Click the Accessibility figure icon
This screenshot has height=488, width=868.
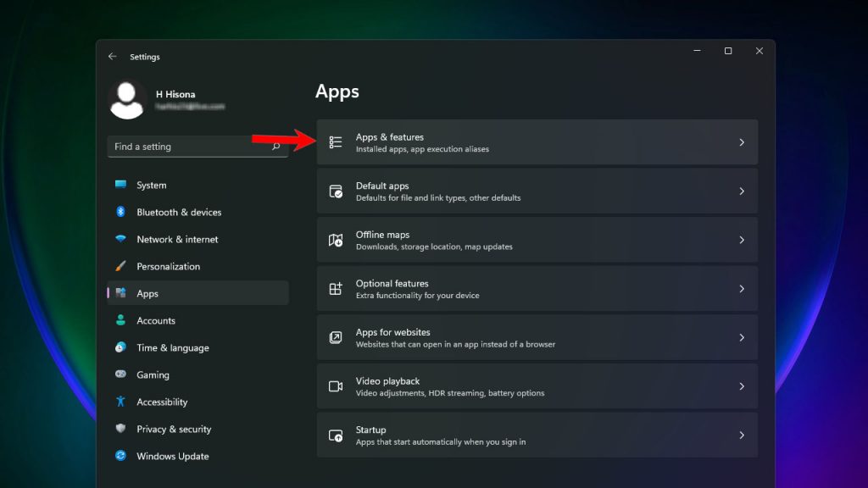click(120, 401)
